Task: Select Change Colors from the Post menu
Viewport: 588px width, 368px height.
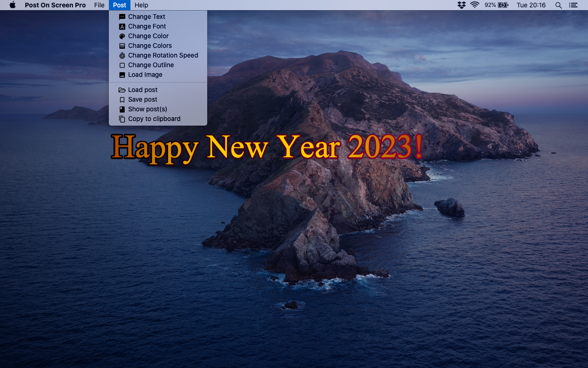Action: 150,46
